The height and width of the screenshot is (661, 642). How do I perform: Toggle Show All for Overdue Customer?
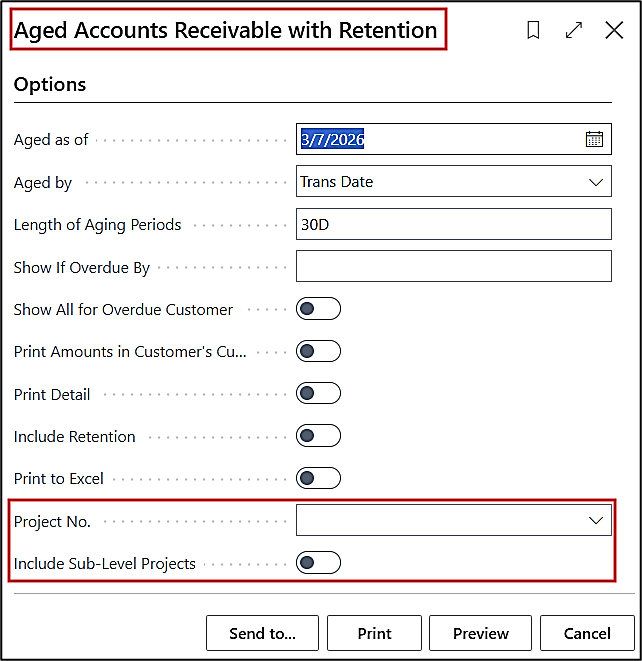click(319, 309)
